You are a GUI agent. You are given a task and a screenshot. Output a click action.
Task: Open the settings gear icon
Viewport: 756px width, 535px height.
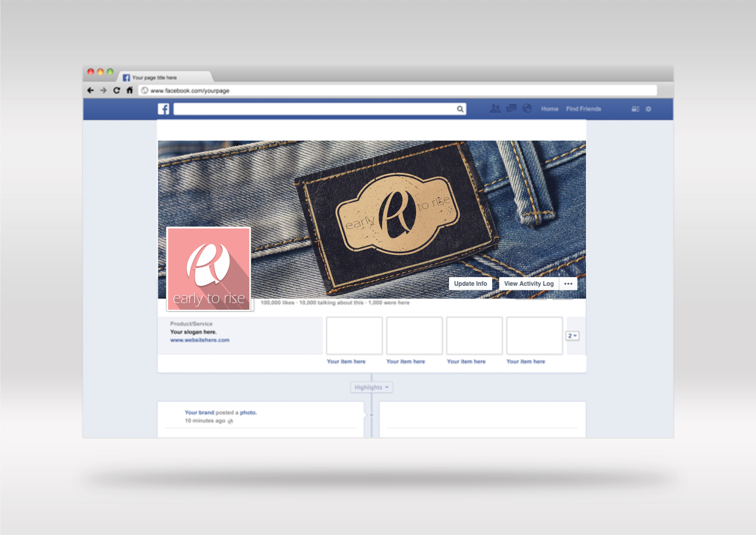click(x=648, y=109)
